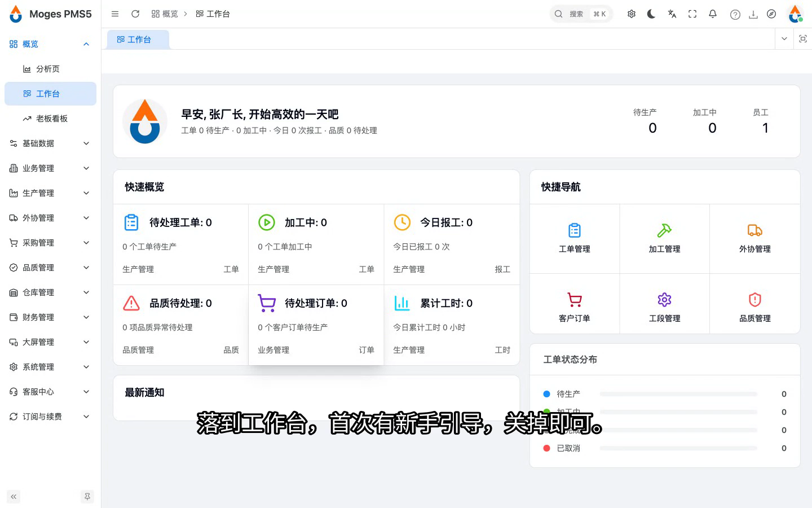Expand the 财务管理 menu
Image resolution: width=812 pixels, height=508 pixels.
coord(50,317)
